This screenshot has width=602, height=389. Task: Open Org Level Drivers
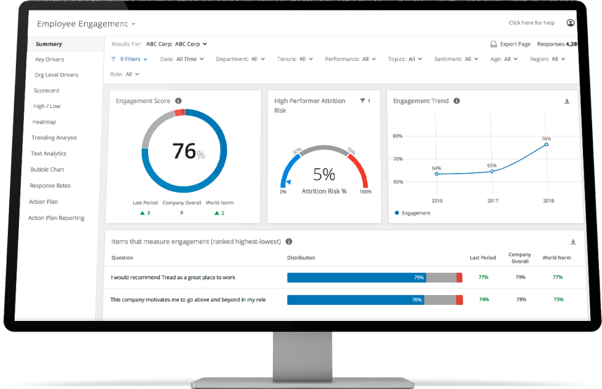56,75
